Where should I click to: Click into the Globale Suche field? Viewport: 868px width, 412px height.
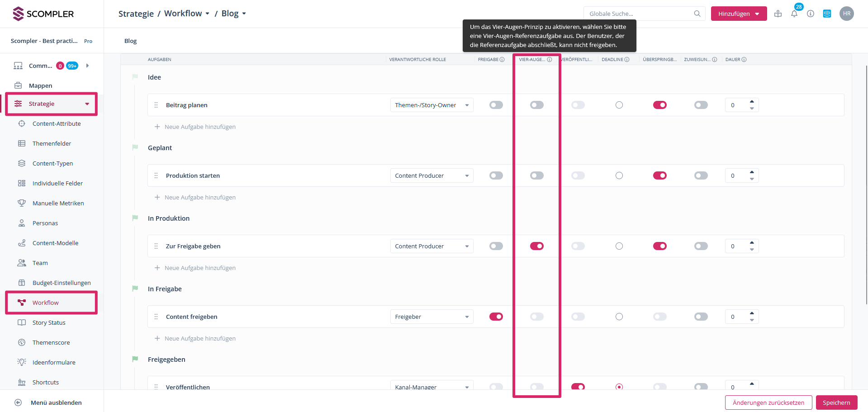pyautogui.click(x=639, y=14)
